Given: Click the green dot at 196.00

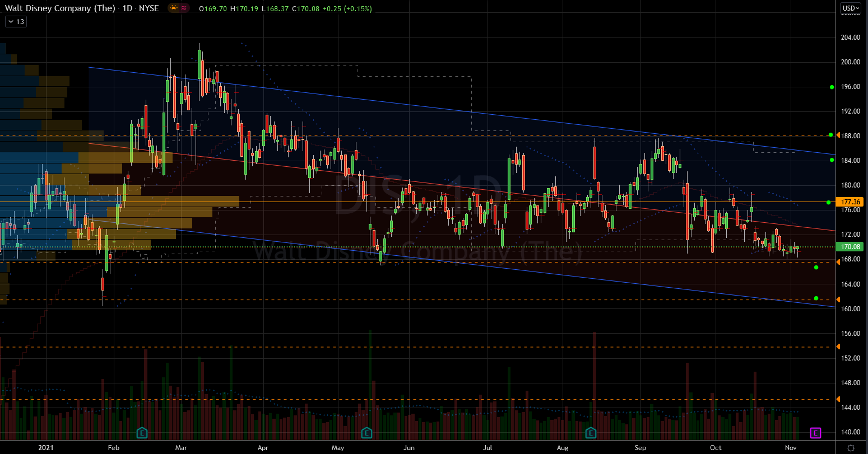Looking at the screenshot, I should click(832, 87).
